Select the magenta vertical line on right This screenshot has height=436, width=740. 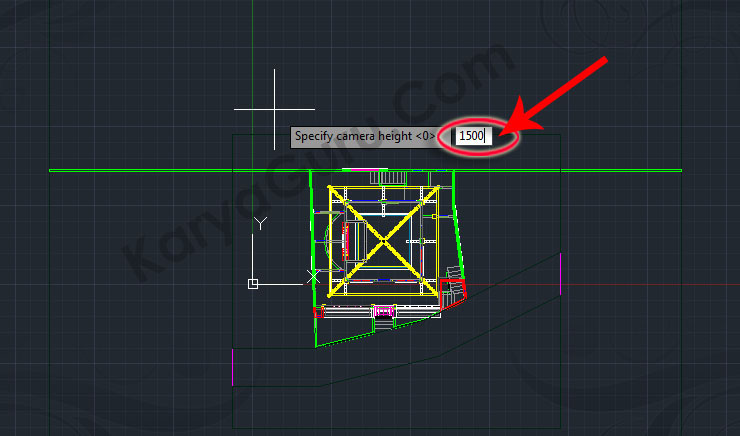pyautogui.click(x=560, y=274)
